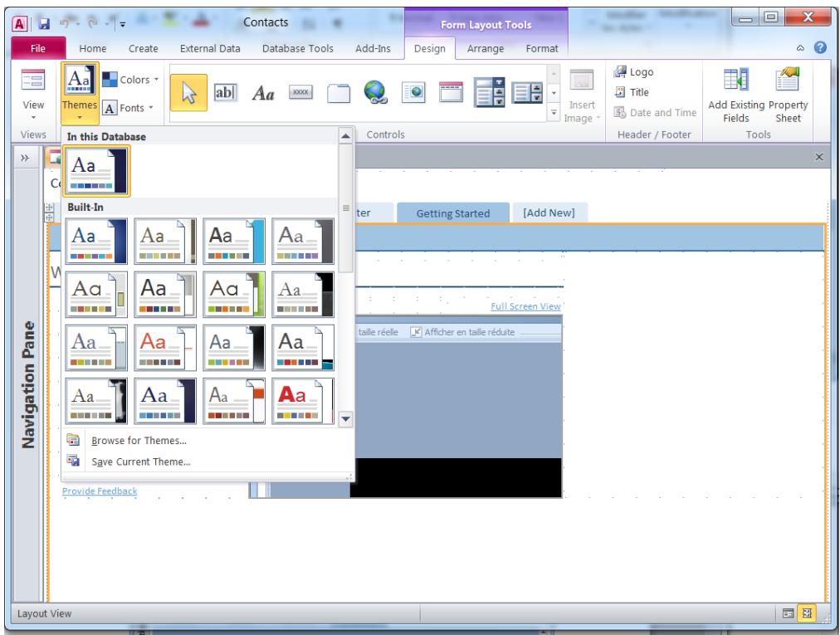The height and width of the screenshot is (635, 840).
Task: Minimize the ribbon with the caret icon
Action: (x=800, y=48)
